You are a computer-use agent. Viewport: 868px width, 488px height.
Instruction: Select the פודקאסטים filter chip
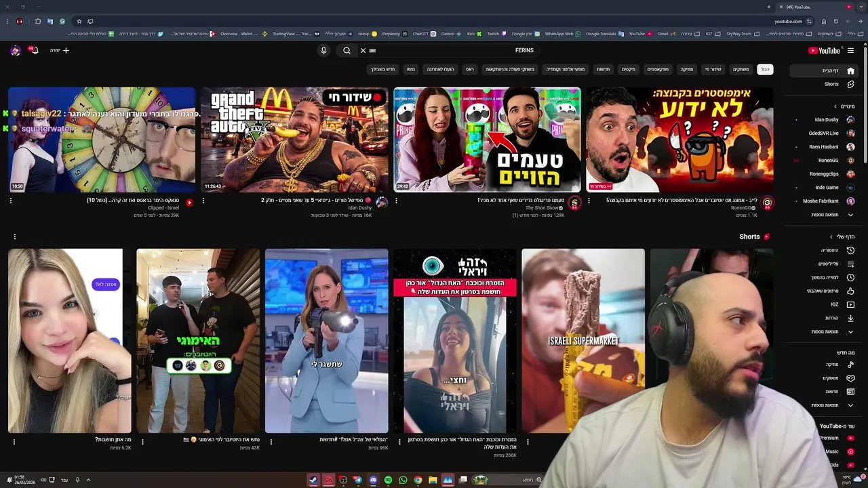tap(658, 69)
